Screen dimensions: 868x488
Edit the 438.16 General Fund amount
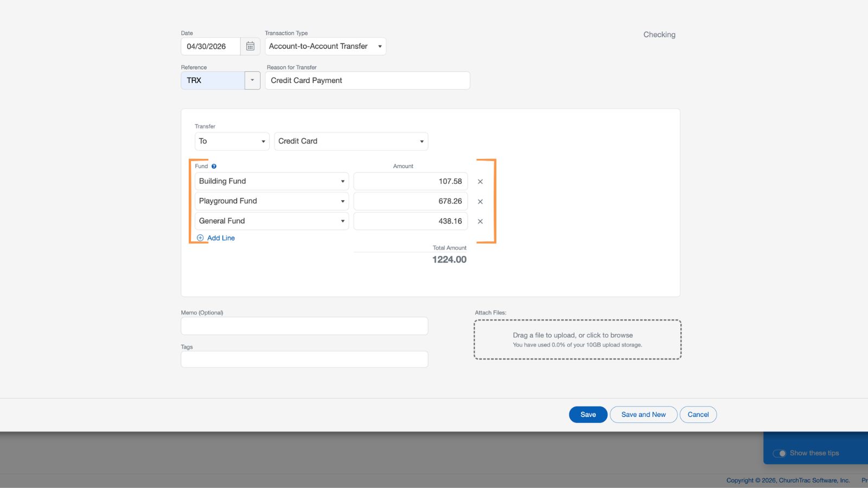click(x=410, y=221)
